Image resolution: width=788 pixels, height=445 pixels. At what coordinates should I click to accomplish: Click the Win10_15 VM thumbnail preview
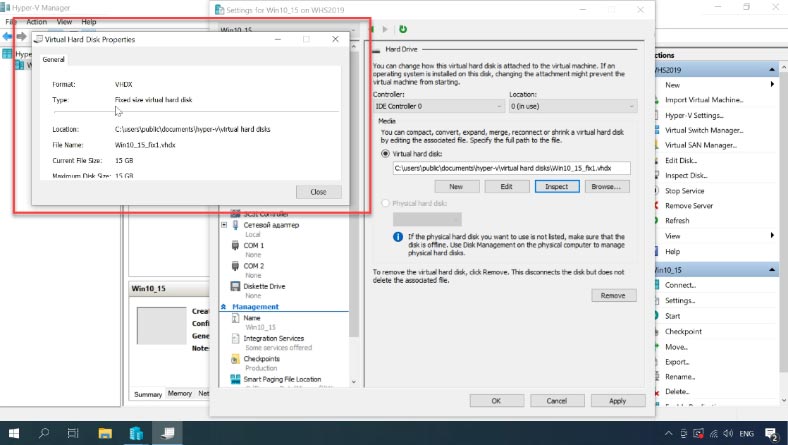[x=161, y=326]
